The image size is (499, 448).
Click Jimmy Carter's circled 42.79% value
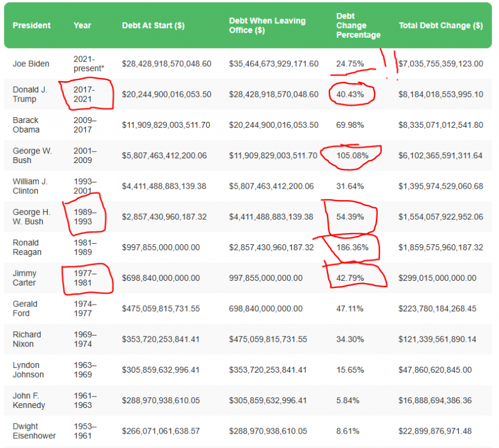(x=350, y=278)
